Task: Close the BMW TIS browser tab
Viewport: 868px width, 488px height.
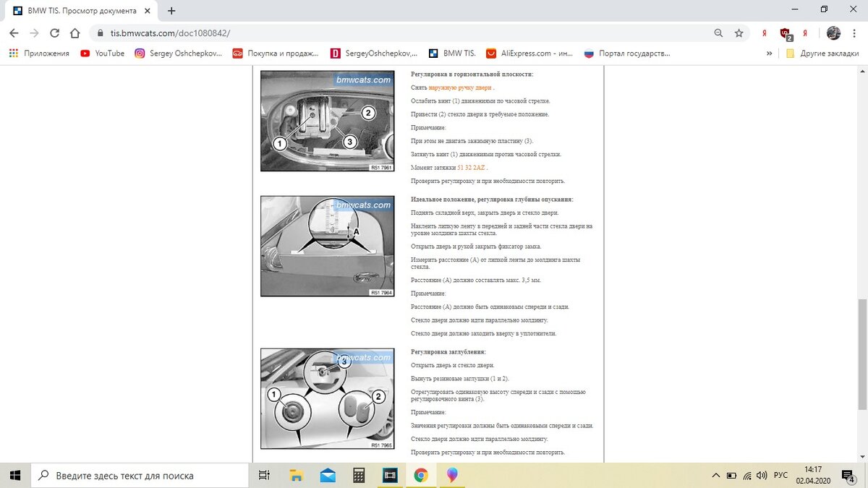Action: point(148,11)
